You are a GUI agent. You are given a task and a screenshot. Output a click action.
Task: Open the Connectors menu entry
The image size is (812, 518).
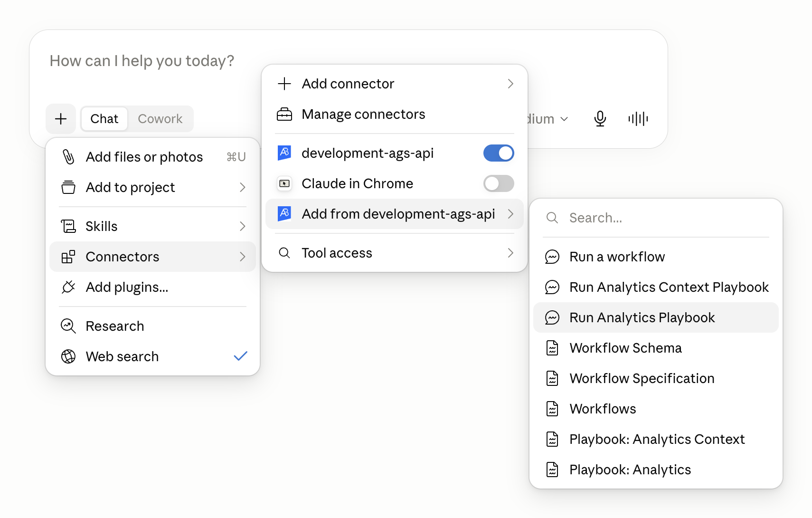tap(153, 257)
